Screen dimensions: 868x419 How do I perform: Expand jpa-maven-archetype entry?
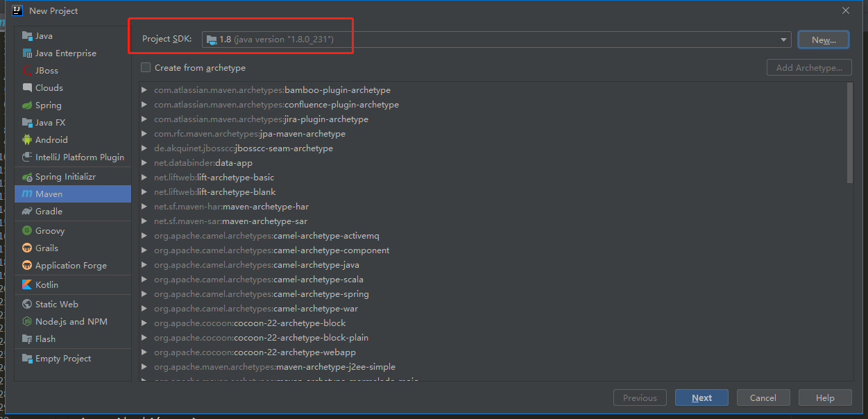pos(144,134)
